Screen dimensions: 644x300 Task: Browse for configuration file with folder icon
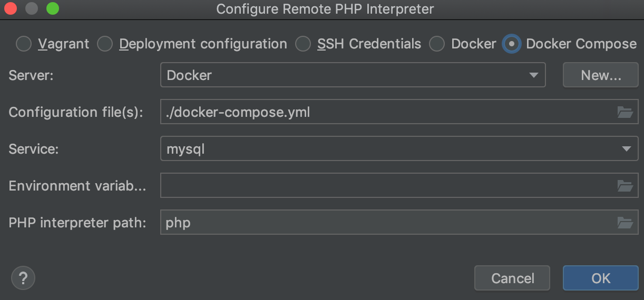(x=625, y=112)
